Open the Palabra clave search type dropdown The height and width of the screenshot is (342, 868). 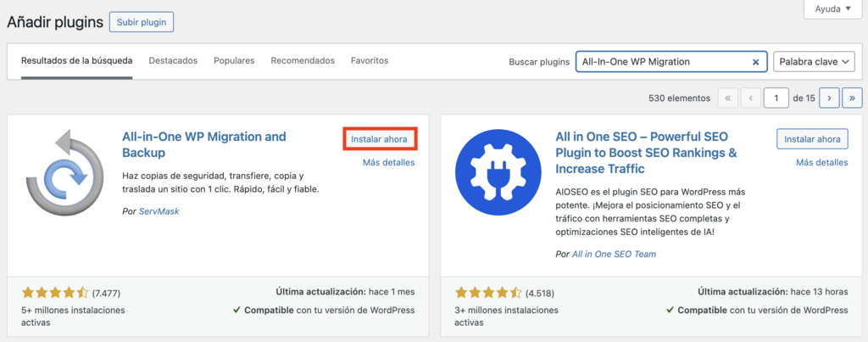pos(814,62)
